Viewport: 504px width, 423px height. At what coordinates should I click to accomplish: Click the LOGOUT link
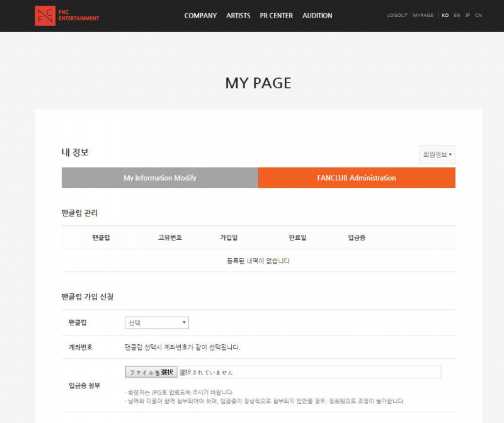[x=397, y=15]
